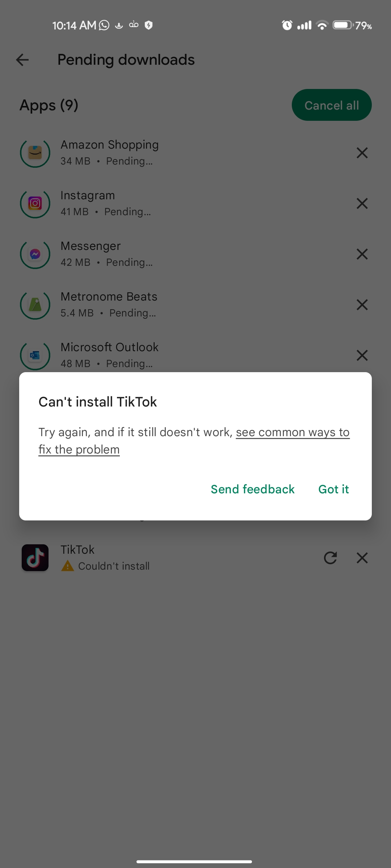Retry the TikTok installation
The height and width of the screenshot is (868, 391).
pos(330,558)
